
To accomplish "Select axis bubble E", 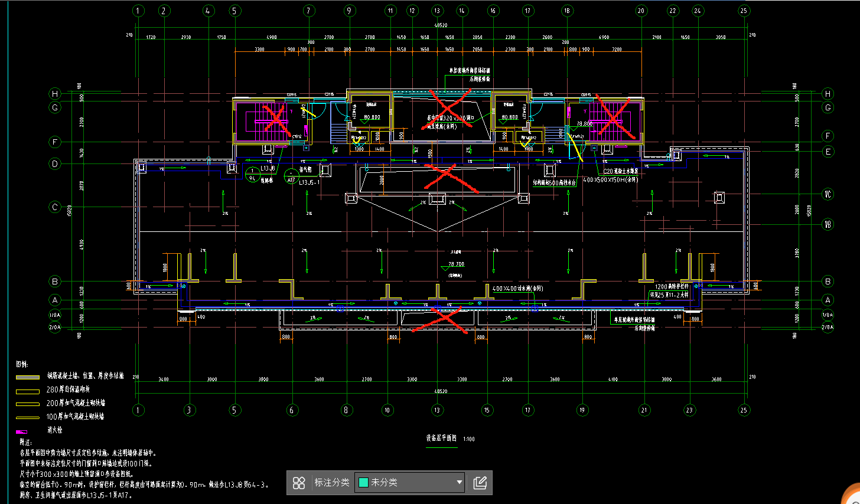I will [x=828, y=152].
